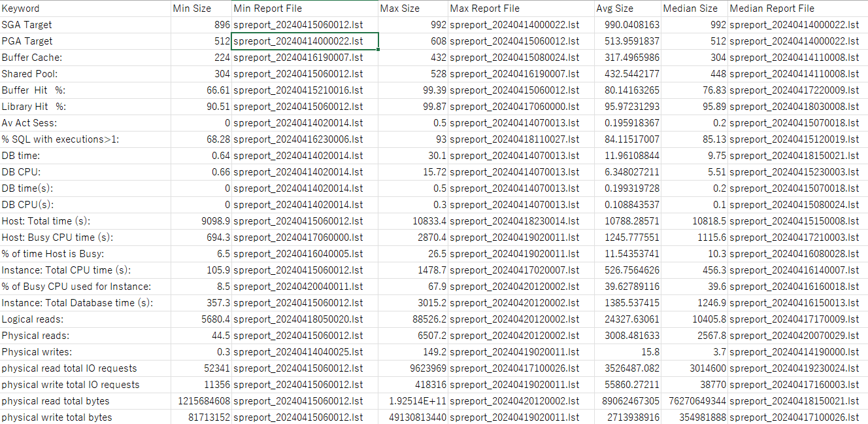The height and width of the screenshot is (424, 868).
Task: Click % SQL executions min 68.28
Action: pos(201,139)
